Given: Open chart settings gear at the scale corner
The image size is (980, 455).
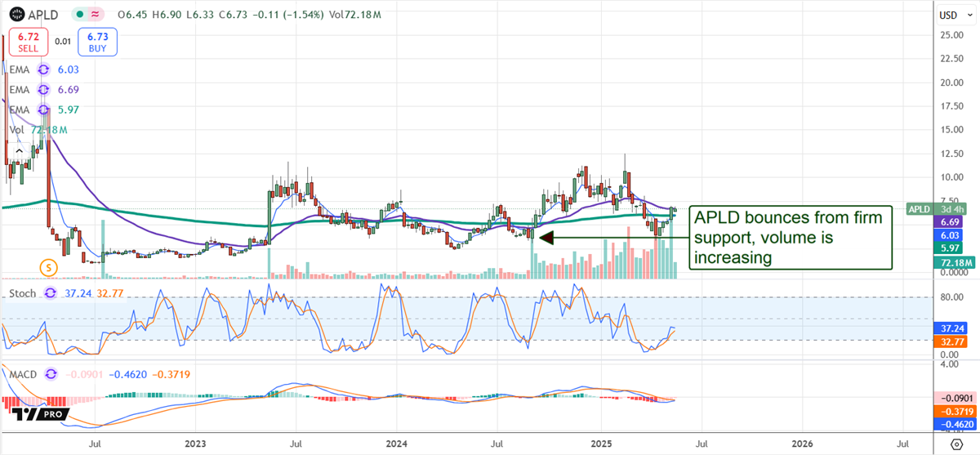Looking at the screenshot, I should [956, 445].
